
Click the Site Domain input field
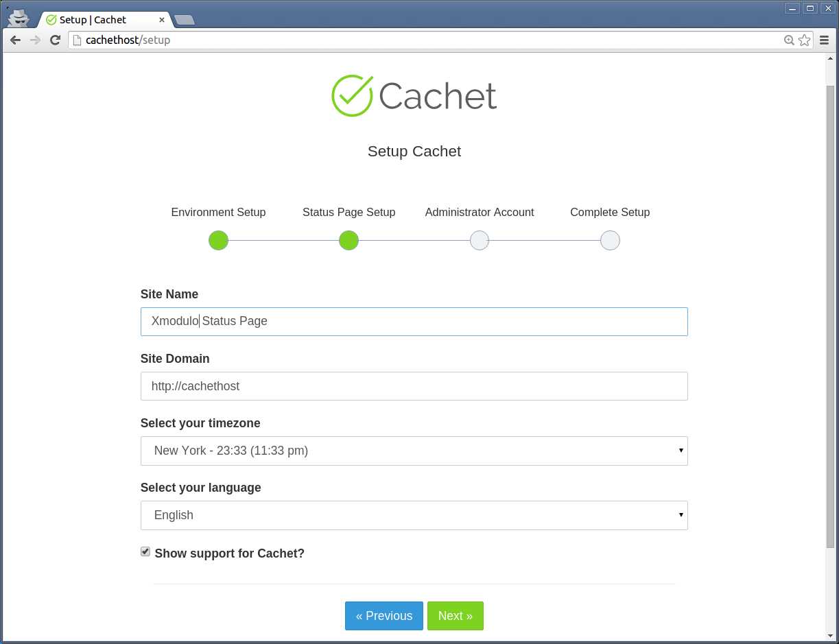pos(414,386)
